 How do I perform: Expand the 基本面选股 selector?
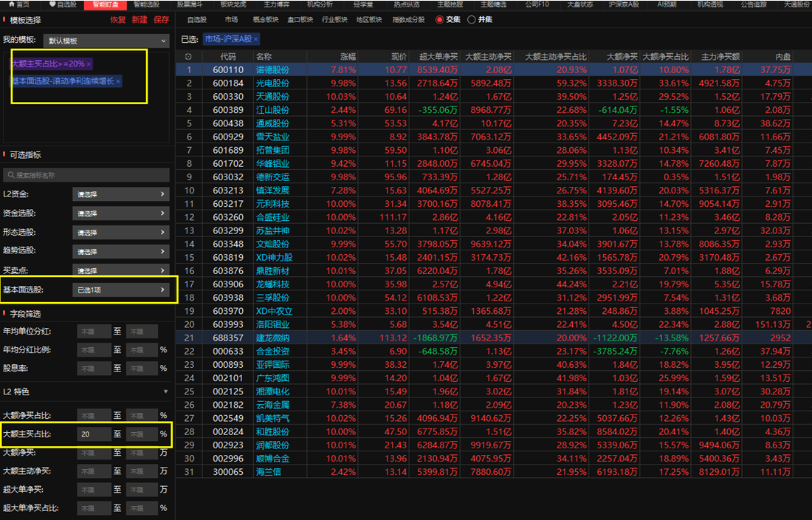pos(121,290)
